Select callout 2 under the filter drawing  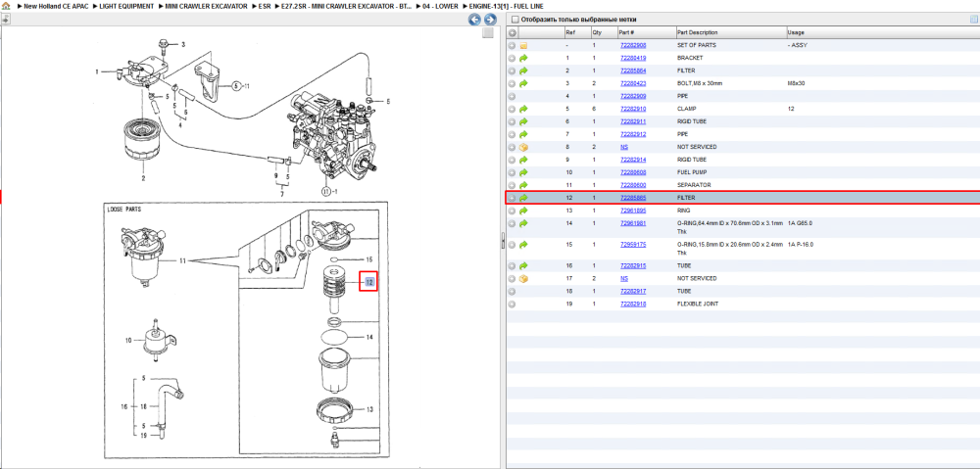pos(143,179)
